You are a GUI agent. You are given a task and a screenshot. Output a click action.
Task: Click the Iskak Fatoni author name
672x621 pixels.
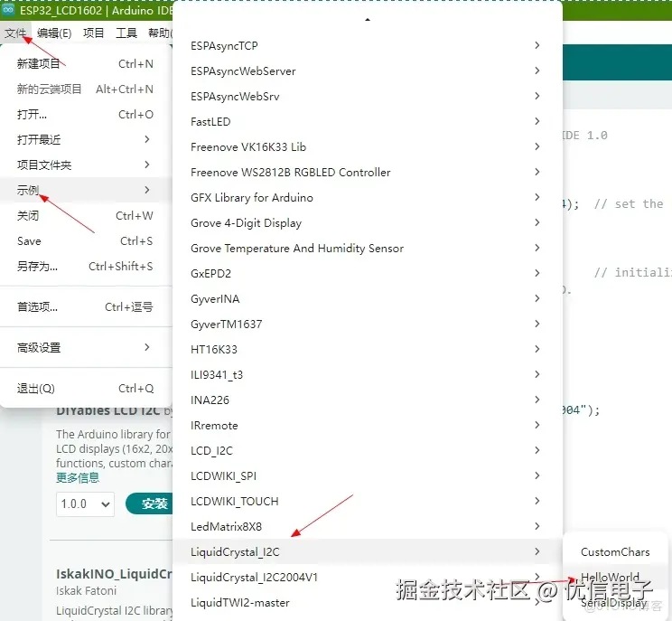pos(86,591)
